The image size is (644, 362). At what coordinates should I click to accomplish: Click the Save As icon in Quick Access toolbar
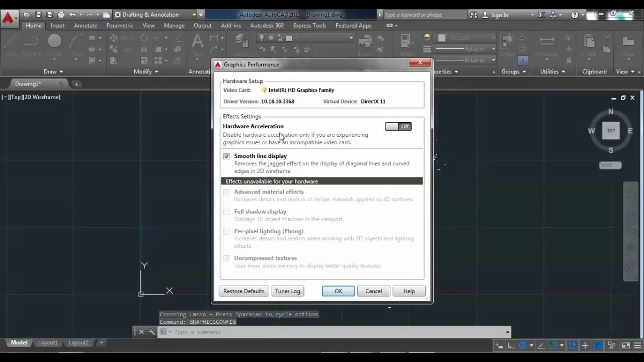[x=49, y=15]
